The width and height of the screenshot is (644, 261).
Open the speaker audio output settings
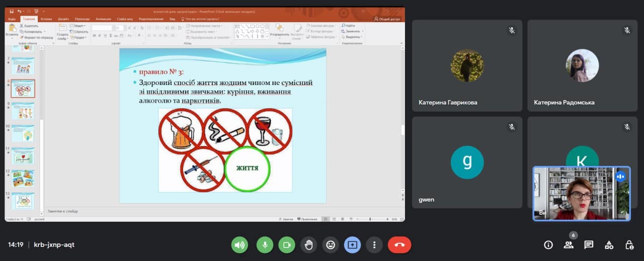(x=239, y=245)
